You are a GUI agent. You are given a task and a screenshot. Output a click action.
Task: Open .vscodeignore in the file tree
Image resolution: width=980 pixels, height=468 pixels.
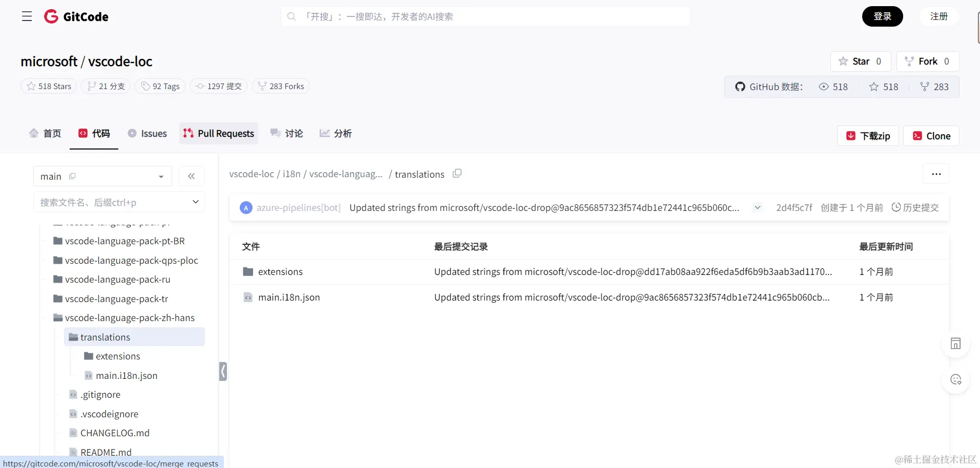tap(104, 414)
